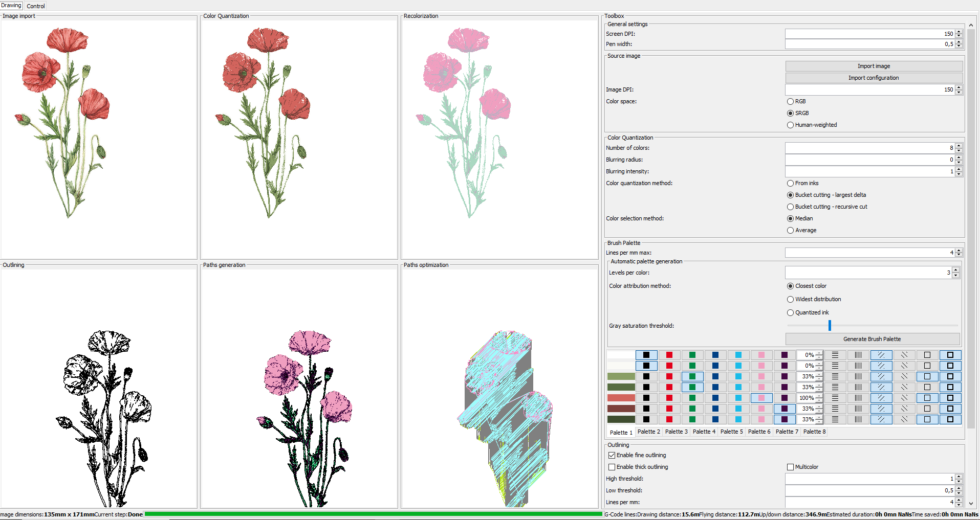
Task: Enable thick outlining checkbox
Action: (612, 467)
